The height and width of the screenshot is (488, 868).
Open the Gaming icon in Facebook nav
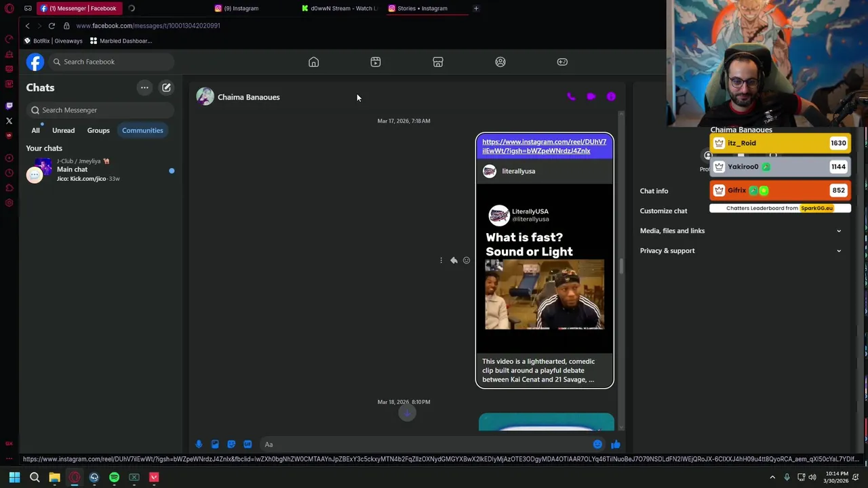click(562, 62)
